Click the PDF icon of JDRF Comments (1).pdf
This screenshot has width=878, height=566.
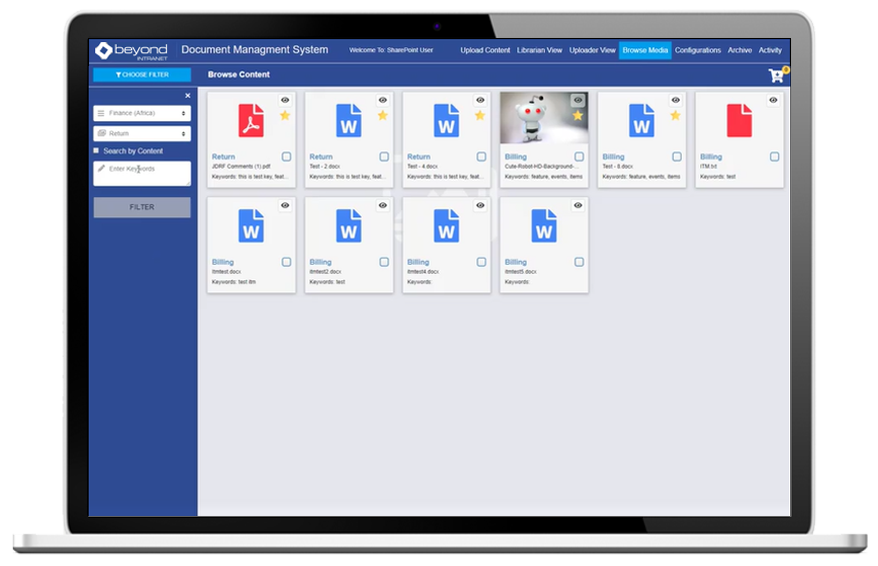click(x=251, y=120)
